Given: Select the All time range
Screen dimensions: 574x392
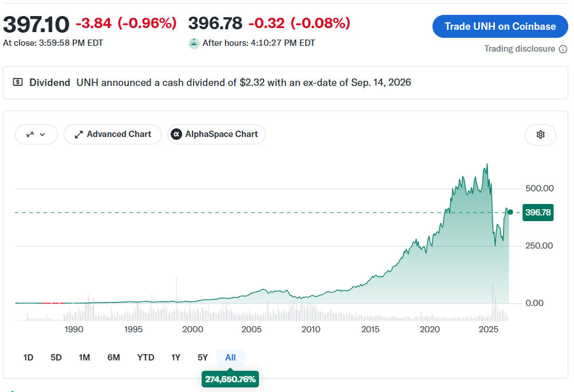Looking at the screenshot, I should coord(230,358).
